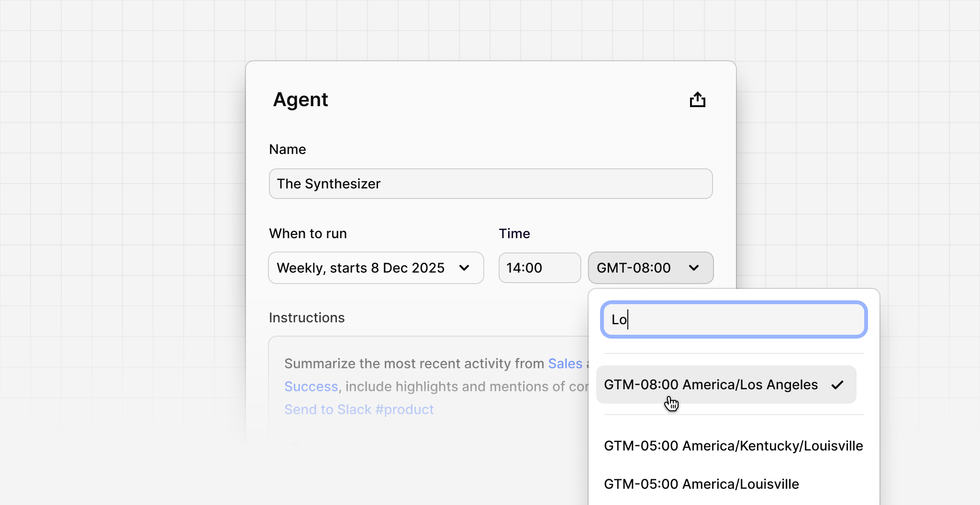This screenshot has width=980, height=505.
Task: Click the Agent panel title
Action: point(301,99)
